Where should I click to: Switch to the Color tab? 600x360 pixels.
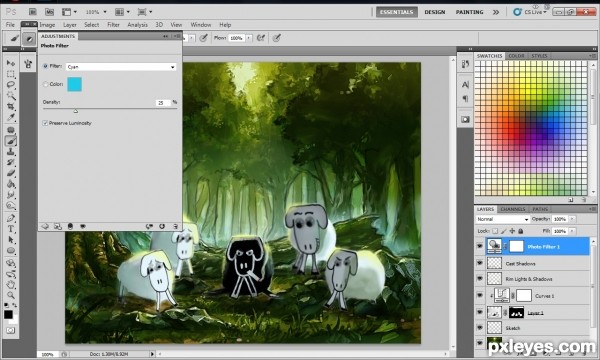tap(516, 56)
